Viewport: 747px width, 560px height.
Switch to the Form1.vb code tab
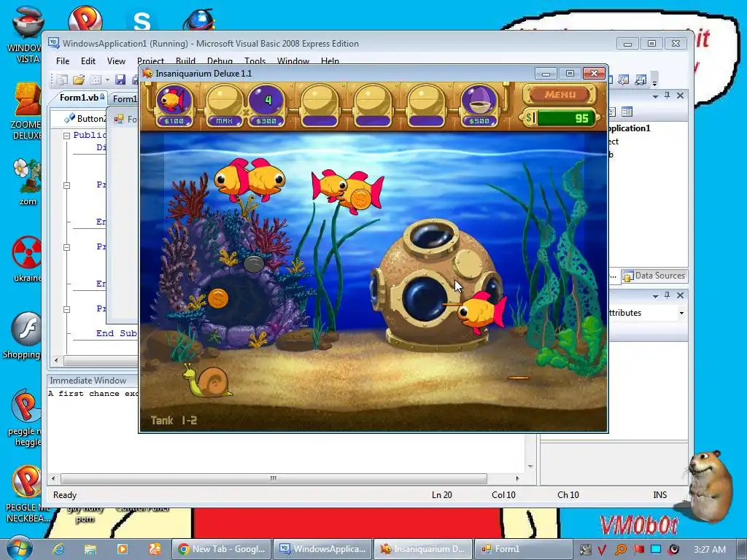[x=79, y=98]
